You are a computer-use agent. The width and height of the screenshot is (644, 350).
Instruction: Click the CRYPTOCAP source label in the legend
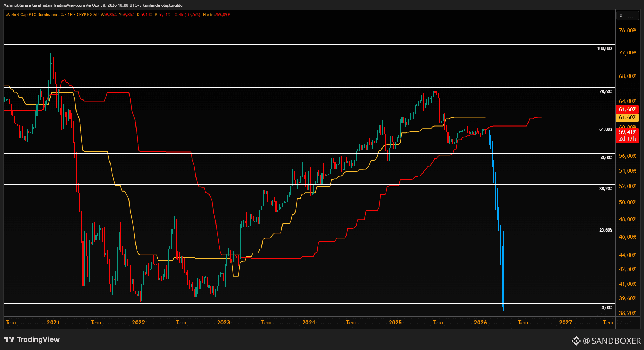coord(87,15)
